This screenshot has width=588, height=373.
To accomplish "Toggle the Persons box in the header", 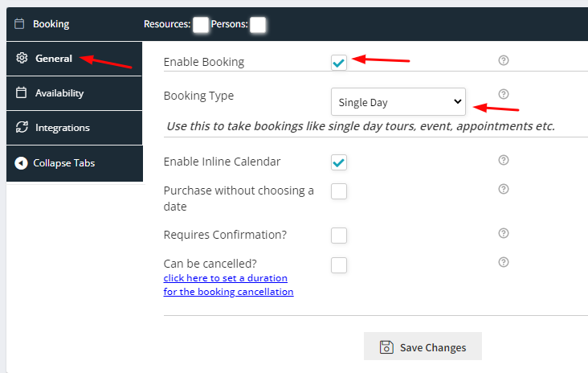I will tap(258, 25).
